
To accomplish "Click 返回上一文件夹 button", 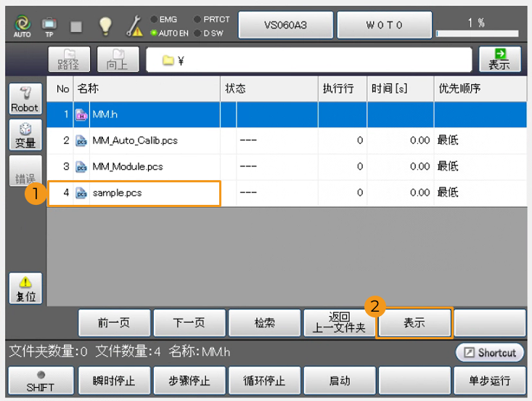I will (x=340, y=323).
